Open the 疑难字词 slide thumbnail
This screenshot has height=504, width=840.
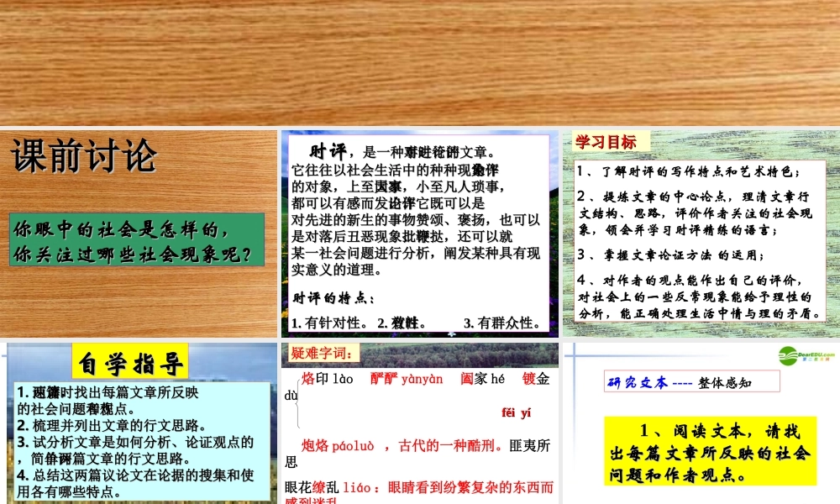(419, 423)
